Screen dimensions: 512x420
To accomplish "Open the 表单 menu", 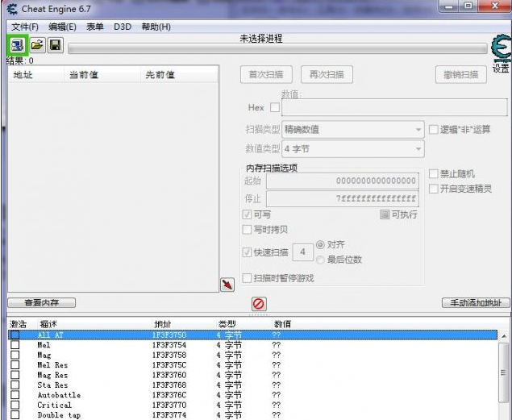I will [94, 27].
